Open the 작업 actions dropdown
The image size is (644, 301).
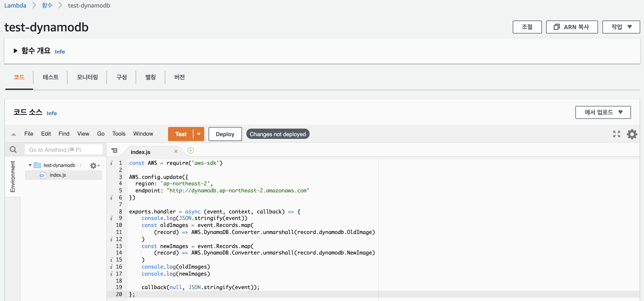click(x=621, y=27)
